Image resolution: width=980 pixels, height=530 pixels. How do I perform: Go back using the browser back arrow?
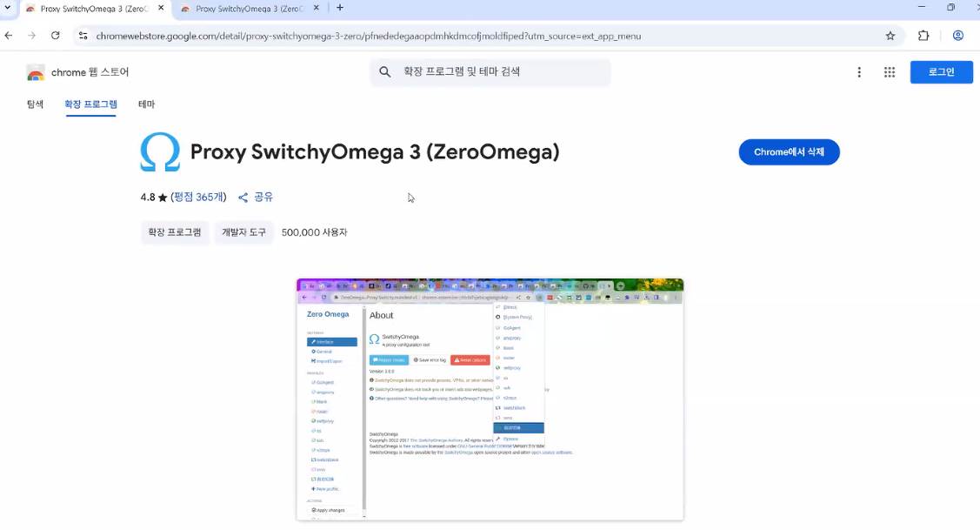coord(9,36)
